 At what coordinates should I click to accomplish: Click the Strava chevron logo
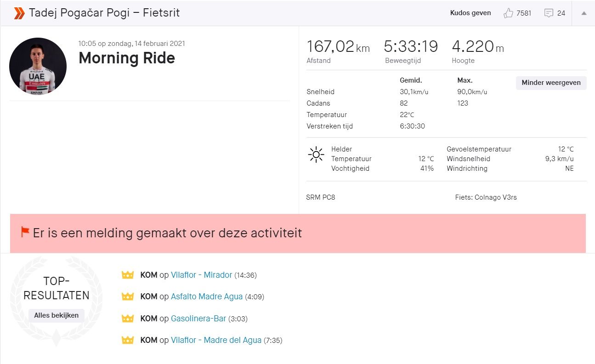[x=18, y=13]
